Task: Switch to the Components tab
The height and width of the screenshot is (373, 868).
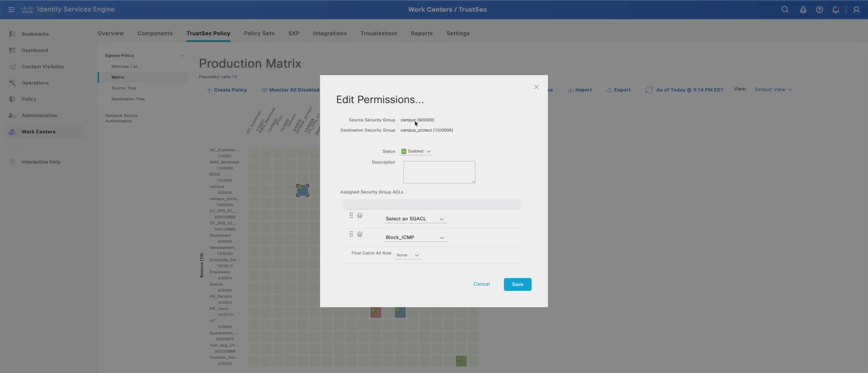Action: pos(155,33)
